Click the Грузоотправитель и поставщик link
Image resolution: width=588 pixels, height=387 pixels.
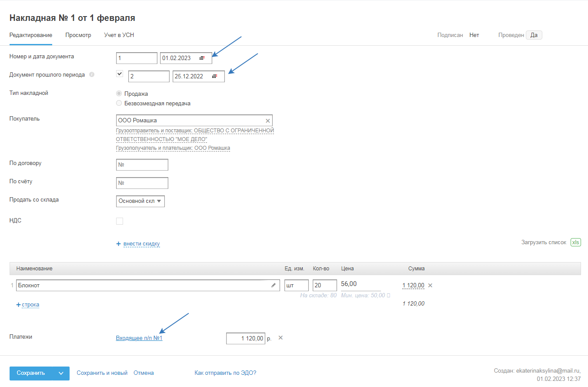[x=195, y=135]
